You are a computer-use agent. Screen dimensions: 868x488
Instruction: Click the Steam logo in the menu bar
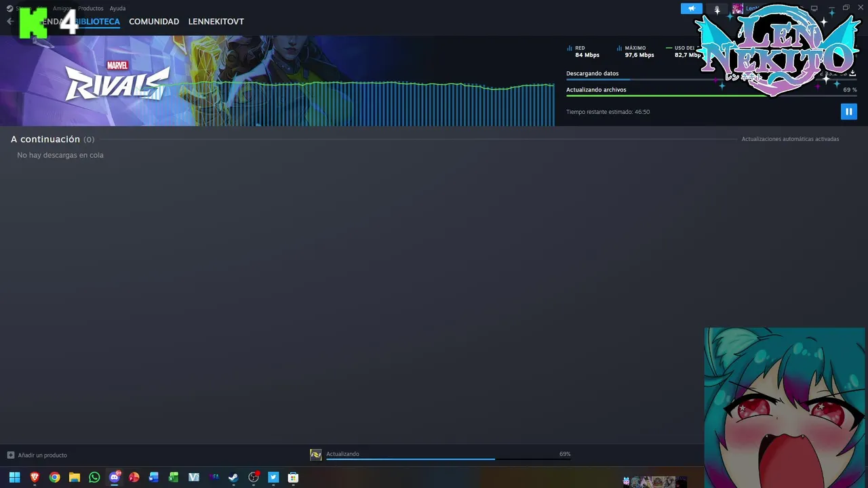click(x=9, y=8)
